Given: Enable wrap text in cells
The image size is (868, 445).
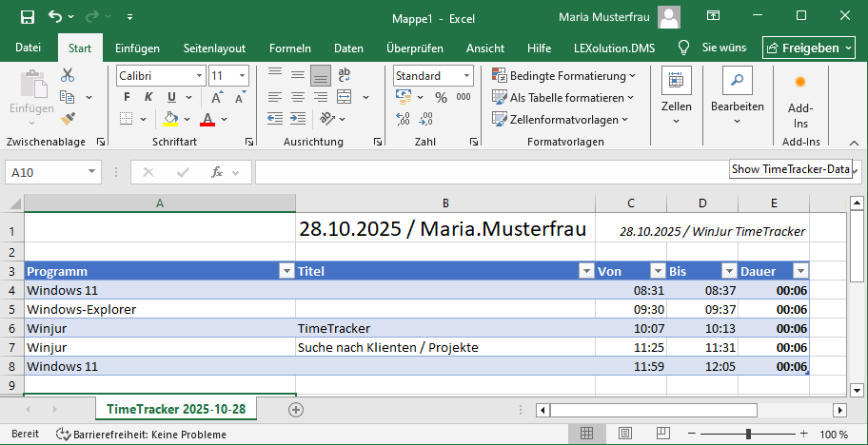Looking at the screenshot, I should (345, 75).
